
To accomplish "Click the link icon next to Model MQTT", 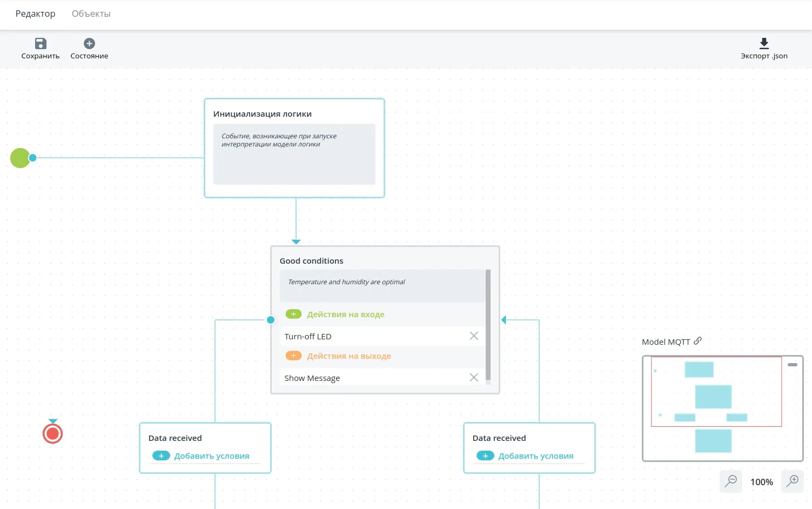I will 697,340.
